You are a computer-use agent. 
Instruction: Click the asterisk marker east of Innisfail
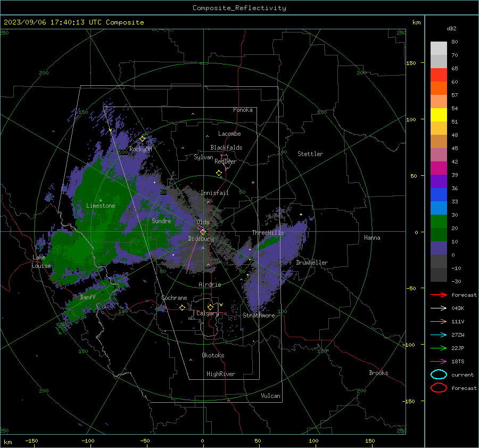[253, 183]
